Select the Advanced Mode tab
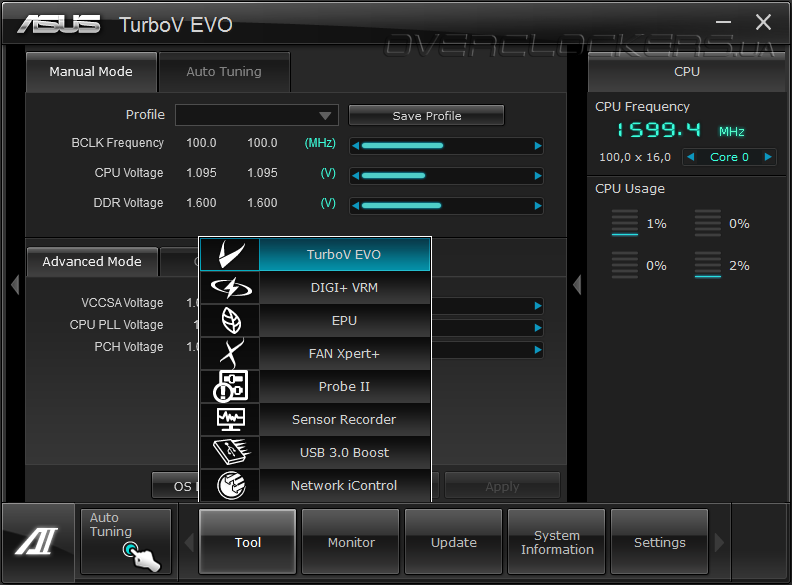792x585 pixels. (x=92, y=262)
